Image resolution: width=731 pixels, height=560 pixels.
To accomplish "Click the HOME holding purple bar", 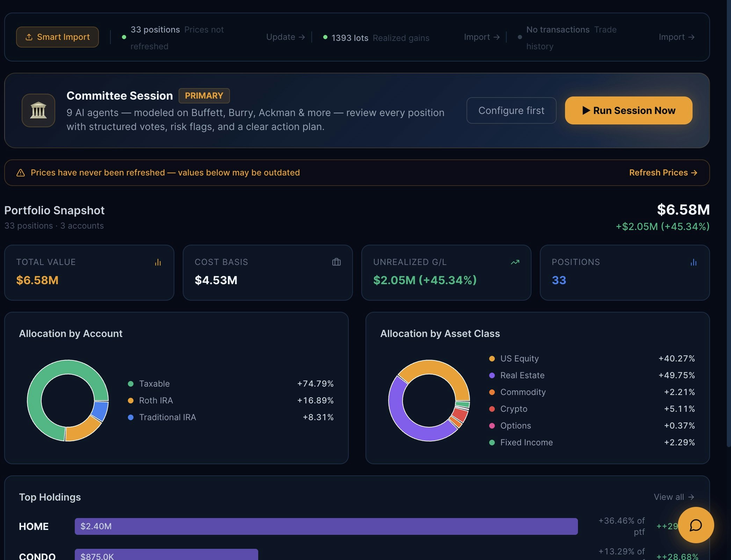I will click(326, 526).
